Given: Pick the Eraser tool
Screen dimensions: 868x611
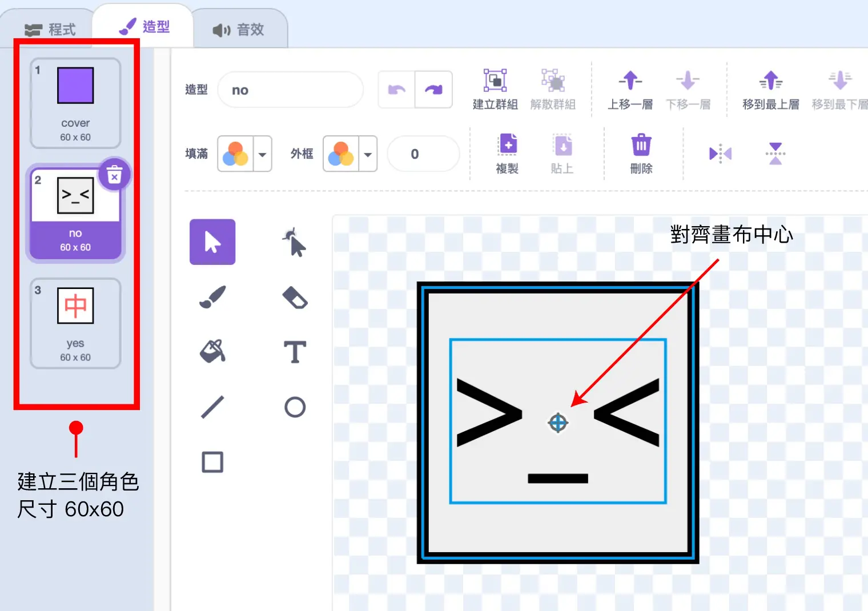Looking at the screenshot, I should [x=295, y=297].
